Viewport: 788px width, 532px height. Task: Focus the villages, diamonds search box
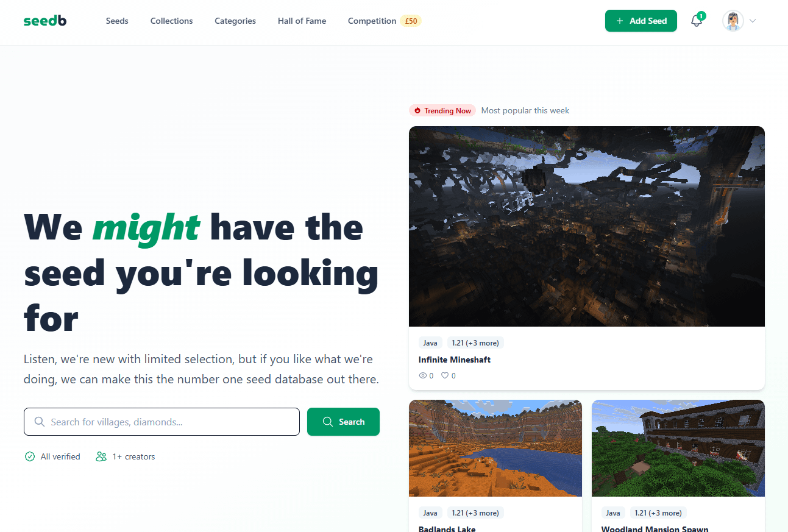click(162, 422)
